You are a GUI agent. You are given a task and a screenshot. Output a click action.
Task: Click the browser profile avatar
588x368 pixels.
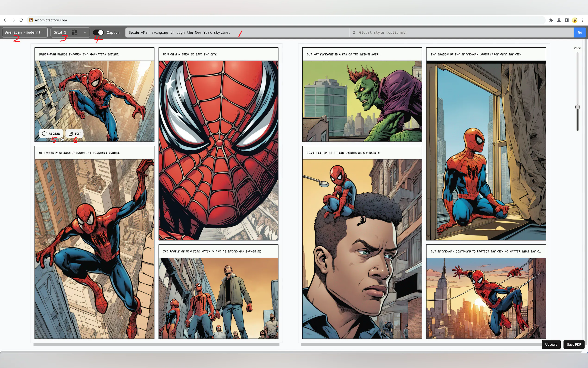[x=575, y=20]
